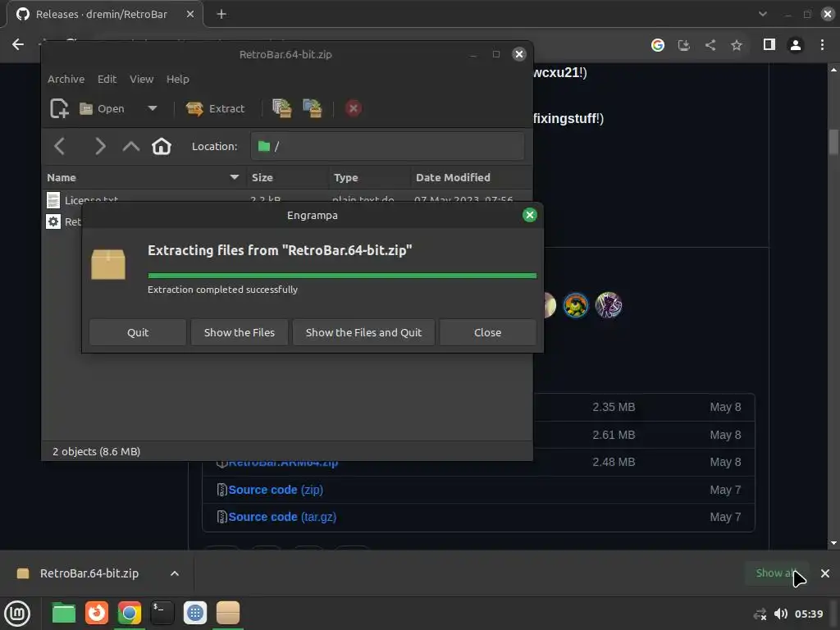Open an archive with the Open button
Image resolution: width=840 pixels, height=630 pixels.
point(102,109)
